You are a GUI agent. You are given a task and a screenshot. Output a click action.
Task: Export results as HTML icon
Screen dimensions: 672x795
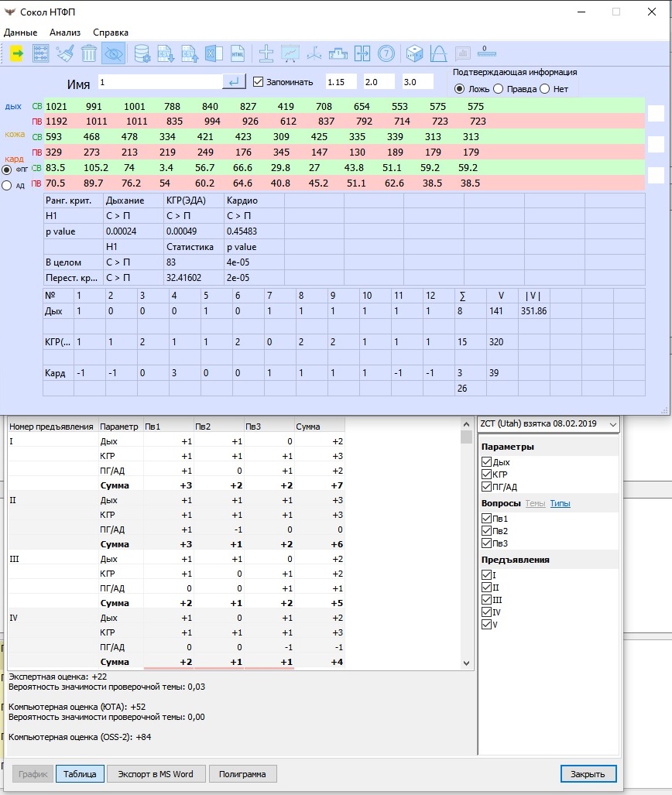point(238,53)
